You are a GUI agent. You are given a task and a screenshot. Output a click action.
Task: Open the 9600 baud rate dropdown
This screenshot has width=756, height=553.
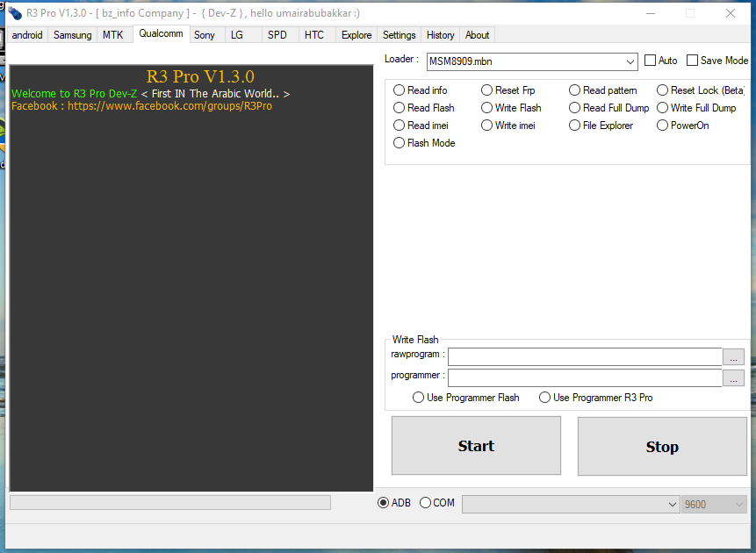pos(714,505)
